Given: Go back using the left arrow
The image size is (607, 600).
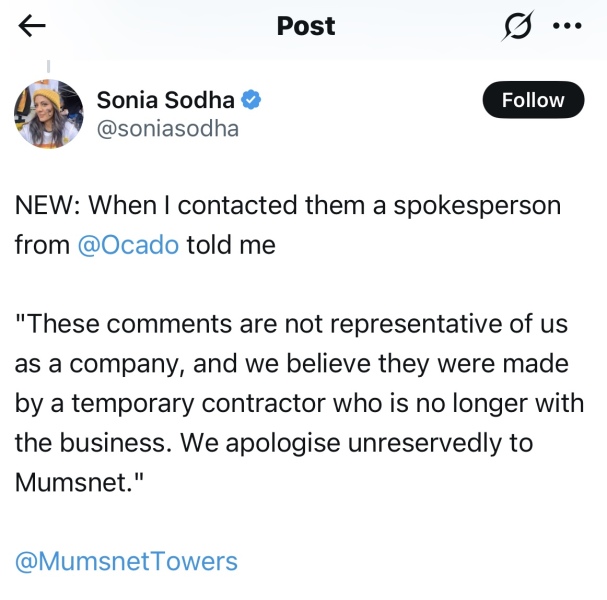Looking at the screenshot, I should [x=32, y=27].
